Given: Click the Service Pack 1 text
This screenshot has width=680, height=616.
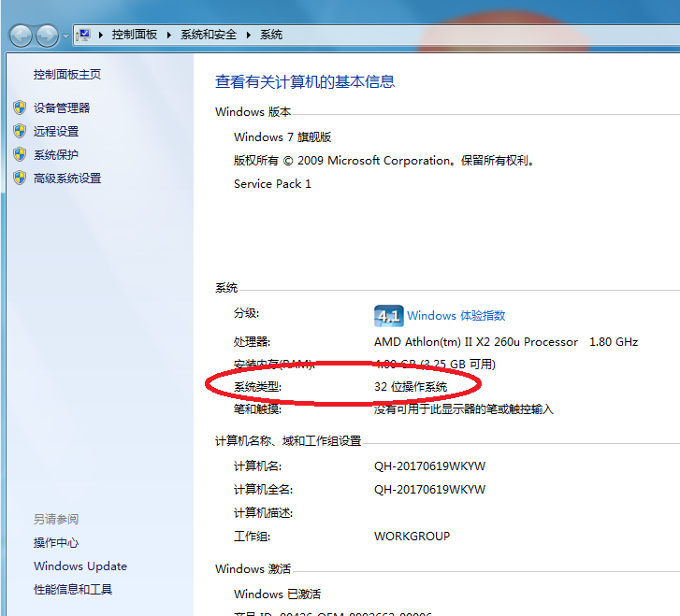Looking at the screenshot, I should click(x=272, y=184).
